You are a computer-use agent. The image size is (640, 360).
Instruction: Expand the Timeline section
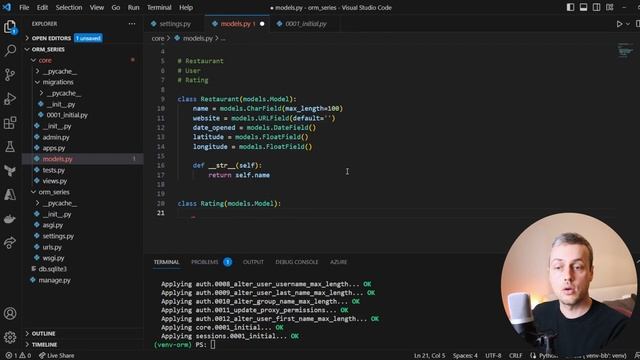coord(44,344)
